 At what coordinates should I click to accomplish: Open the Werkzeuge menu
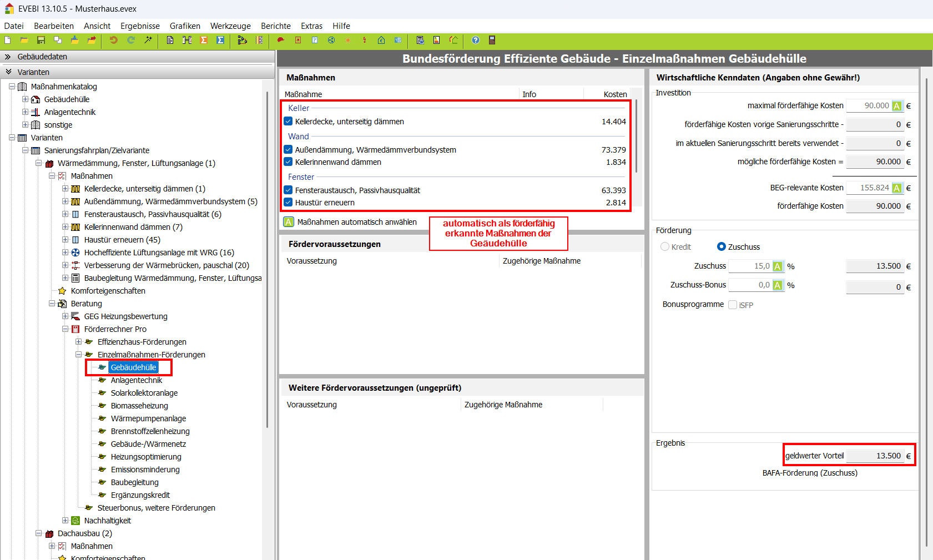[x=230, y=26]
